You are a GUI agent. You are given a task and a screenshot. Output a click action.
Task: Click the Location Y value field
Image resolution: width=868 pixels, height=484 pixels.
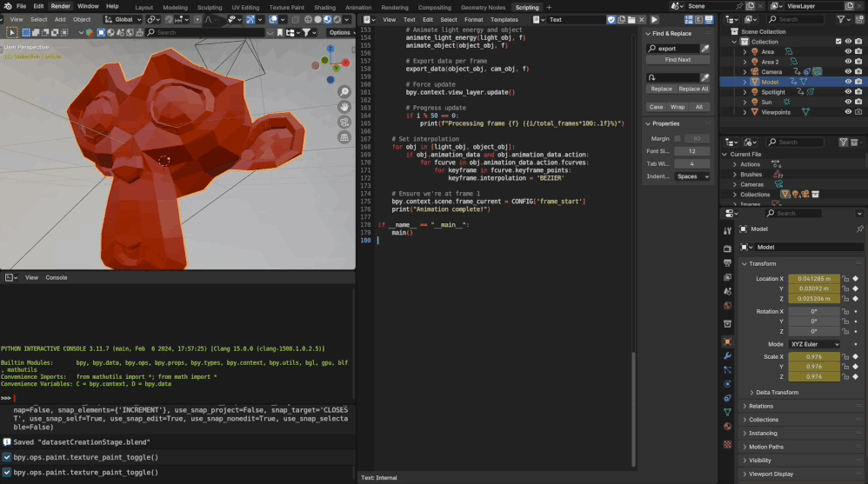pyautogui.click(x=814, y=288)
